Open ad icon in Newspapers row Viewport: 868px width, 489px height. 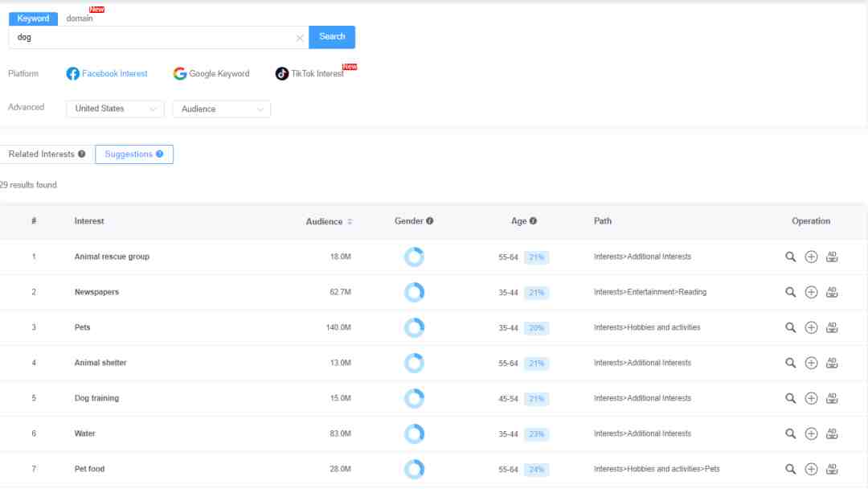coord(832,293)
